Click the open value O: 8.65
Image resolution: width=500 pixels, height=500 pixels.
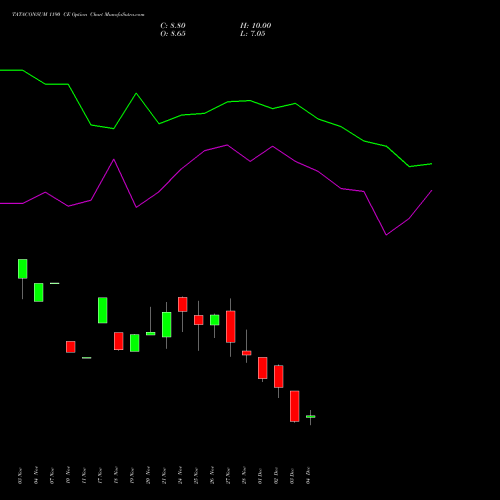[x=173, y=34]
